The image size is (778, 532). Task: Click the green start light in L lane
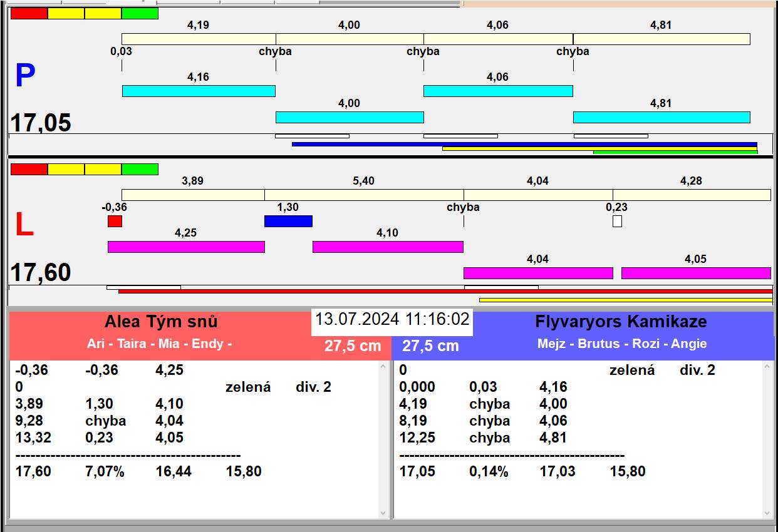[140, 170]
